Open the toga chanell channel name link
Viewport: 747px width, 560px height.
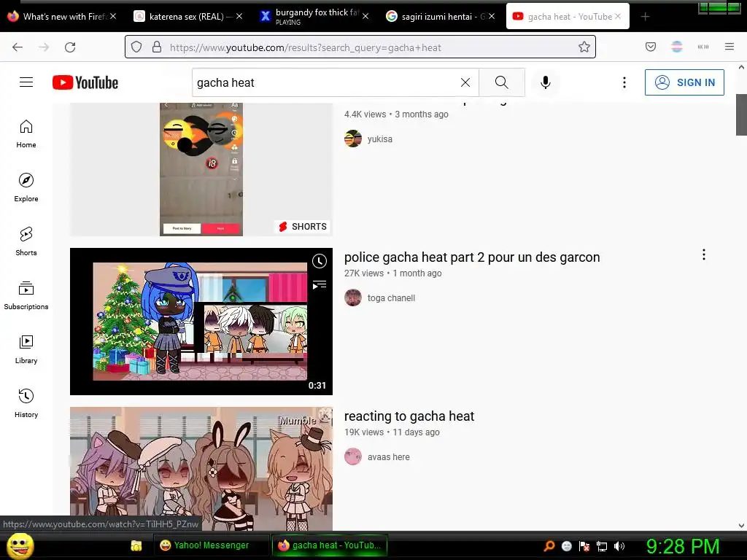click(391, 298)
